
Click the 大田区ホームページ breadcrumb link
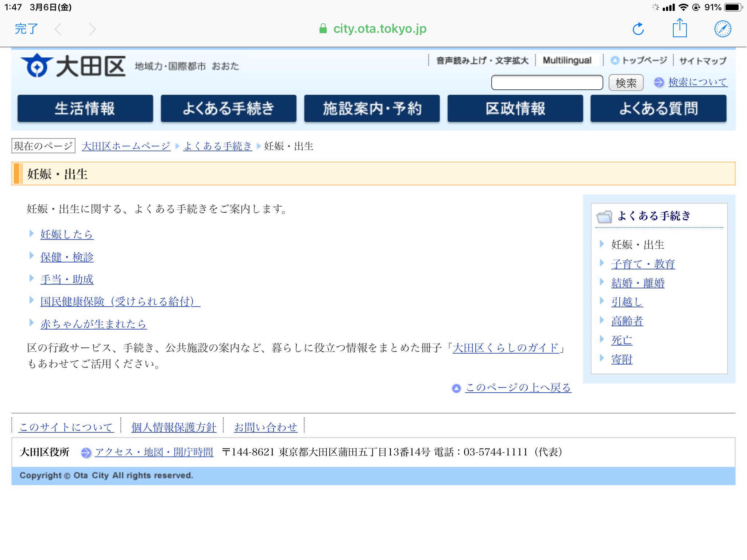pyautogui.click(x=126, y=146)
